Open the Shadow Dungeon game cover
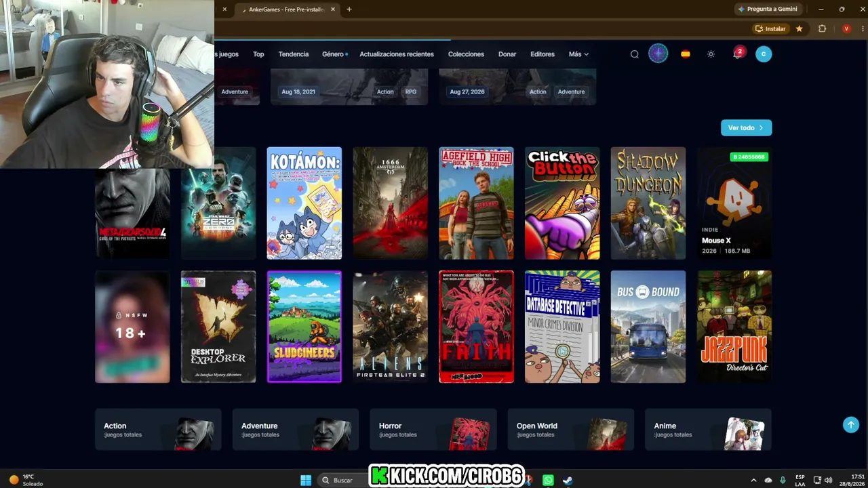The width and height of the screenshot is (868, 488). [x=648, y=203]
